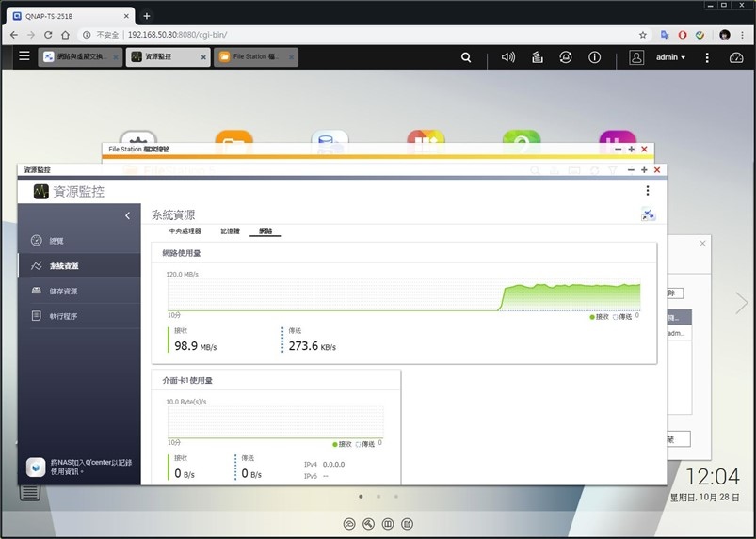Open the event notifications info icon

(594, 57)
